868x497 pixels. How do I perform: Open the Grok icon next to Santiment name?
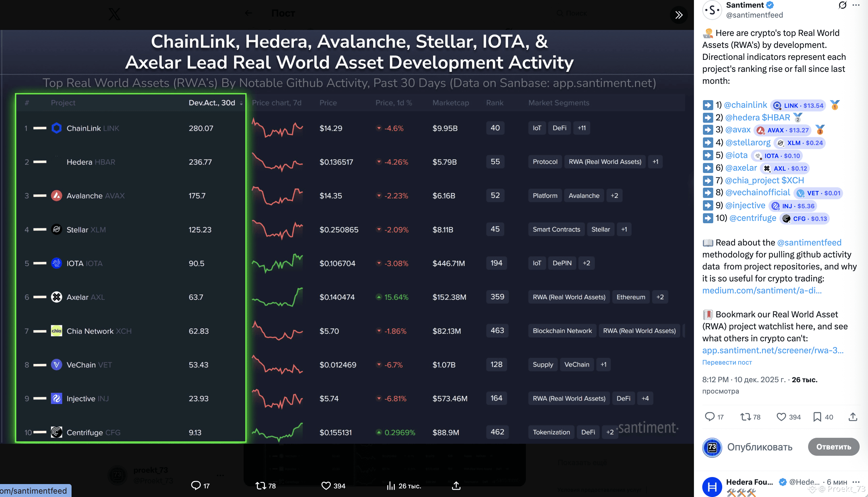[842, 5]
